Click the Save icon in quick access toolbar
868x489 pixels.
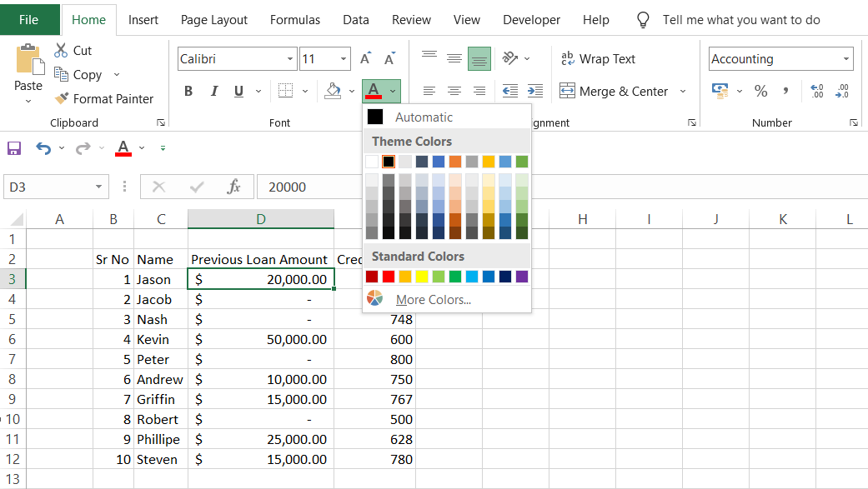[14, 148]
